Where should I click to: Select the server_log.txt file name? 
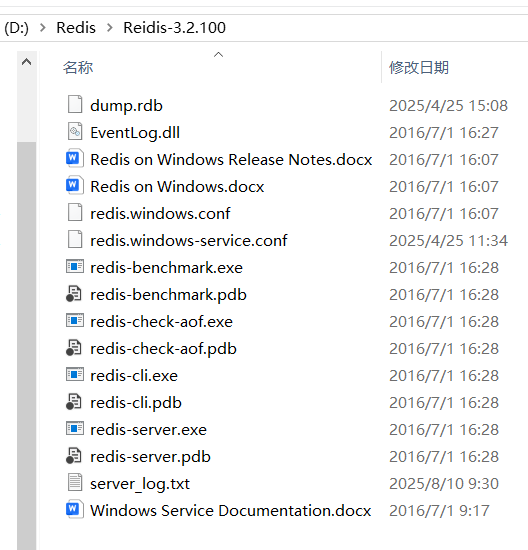140,484
